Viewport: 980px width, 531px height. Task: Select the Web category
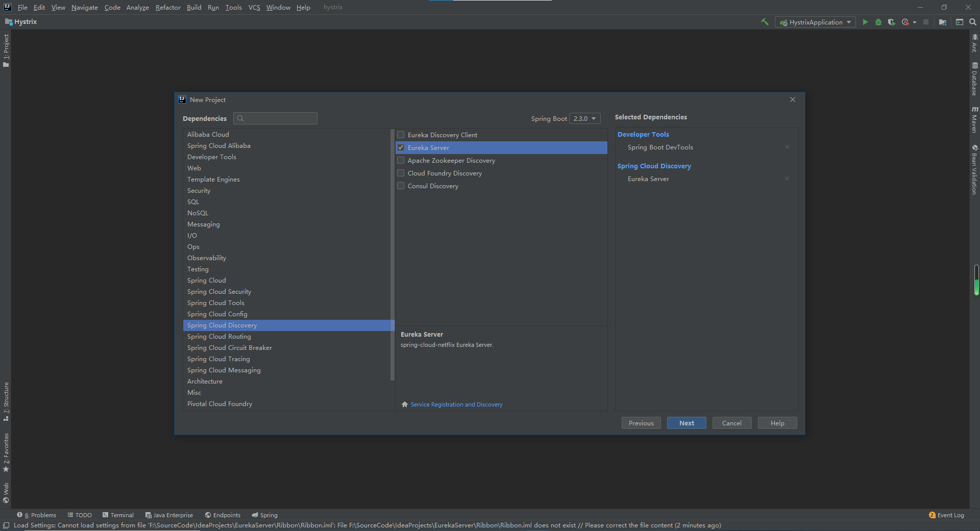point(287,168)
